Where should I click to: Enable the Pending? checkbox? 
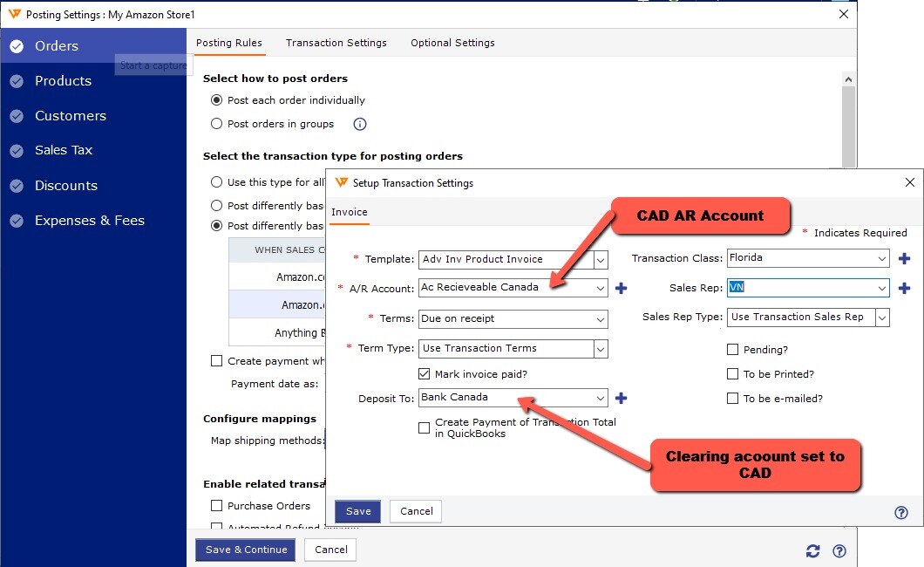pos(732,350)
